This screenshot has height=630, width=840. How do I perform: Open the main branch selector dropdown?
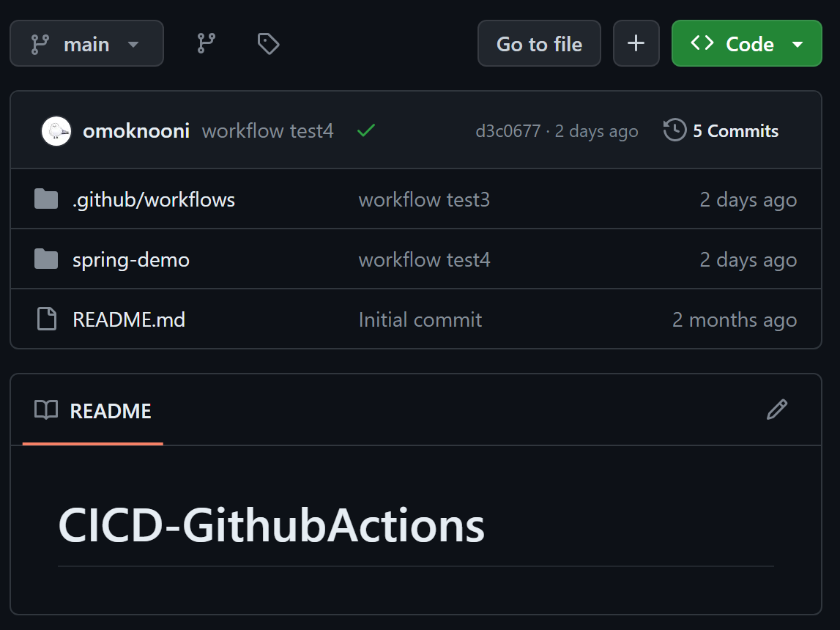pos(87,43)
